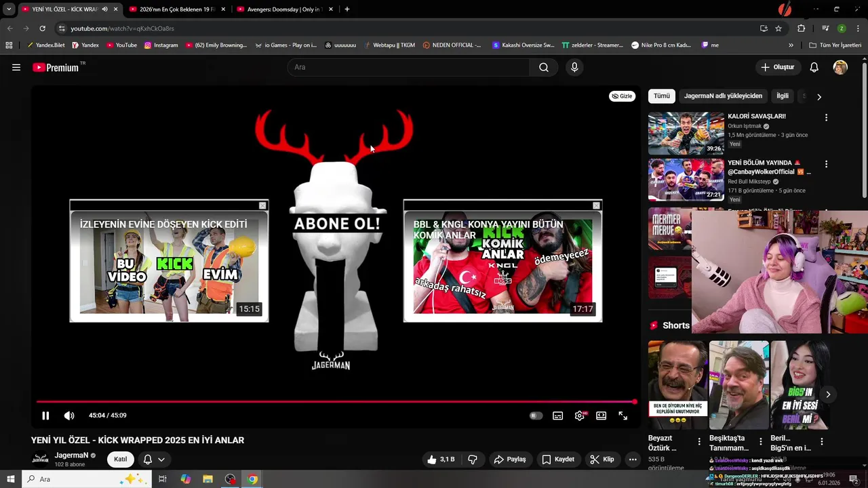Image resolution: width=868 pixels, height=488 pixels.
Task: Select the İlgili filter chip
Action: pyautogui.click(x=783, y=96)
